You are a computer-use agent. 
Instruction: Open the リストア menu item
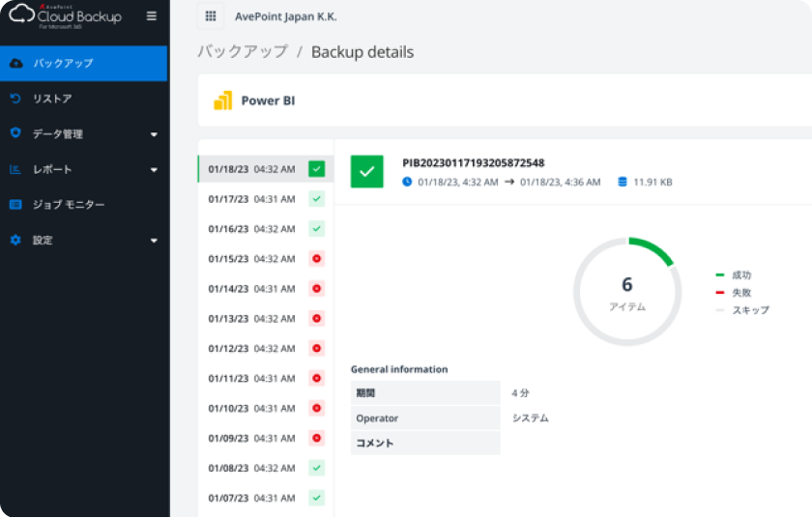click(x=83, y=99)
